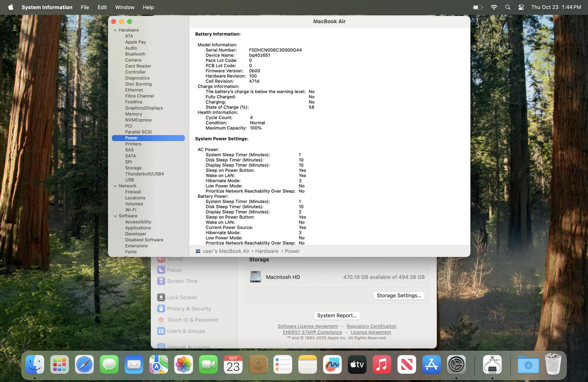Collapse the Software category chevron

(x=115, y=216)
